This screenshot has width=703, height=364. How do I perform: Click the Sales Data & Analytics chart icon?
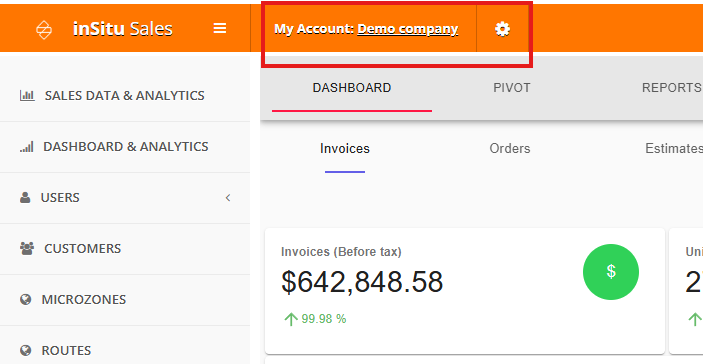tap(27, 95)
